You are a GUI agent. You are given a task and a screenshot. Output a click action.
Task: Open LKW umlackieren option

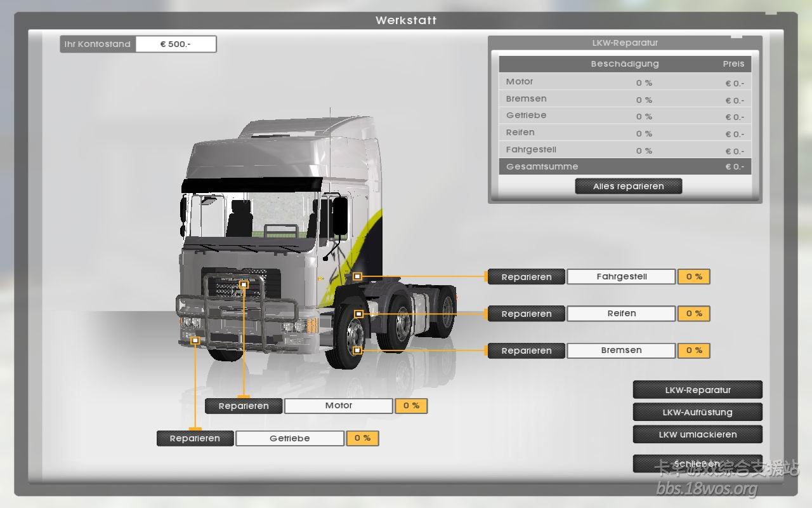[x=697, y=434]
